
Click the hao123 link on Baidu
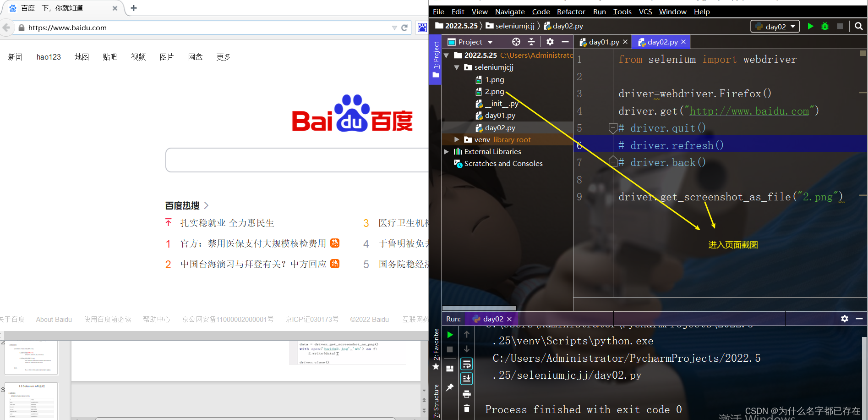click(x=49, y=57)
